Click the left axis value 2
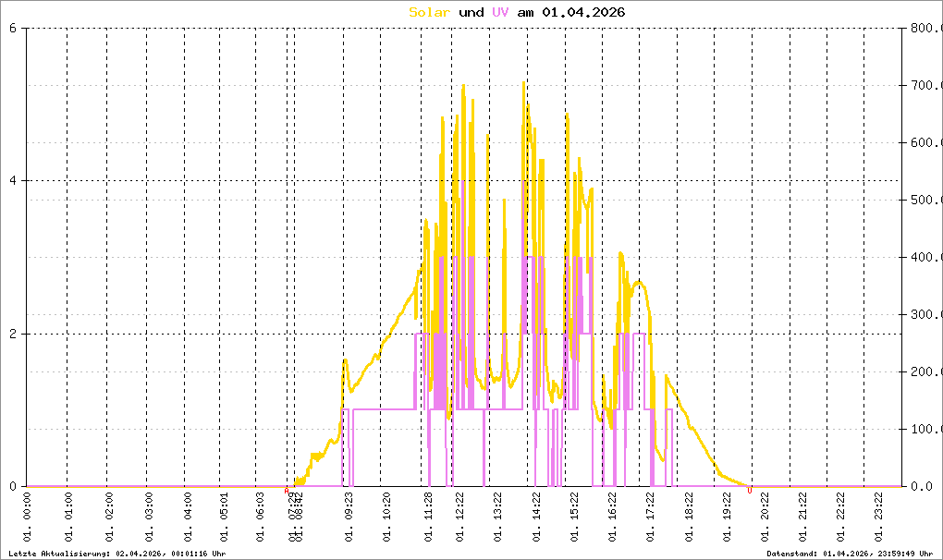This screenshot has height=560, width=943. tap(12, 334)
